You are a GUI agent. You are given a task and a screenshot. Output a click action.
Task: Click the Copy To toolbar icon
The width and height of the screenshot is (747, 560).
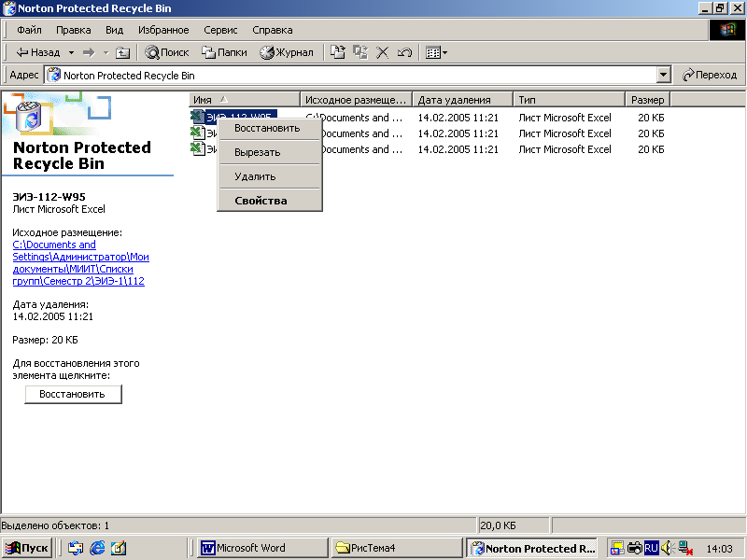click(360, 52)
